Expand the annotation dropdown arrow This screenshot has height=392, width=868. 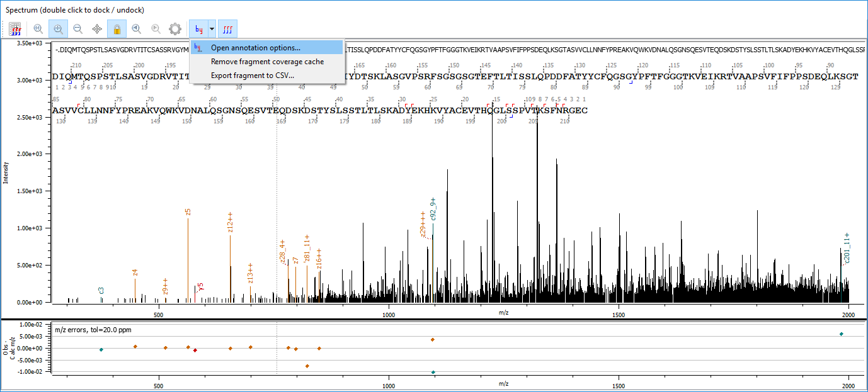[x=212, y=29]
